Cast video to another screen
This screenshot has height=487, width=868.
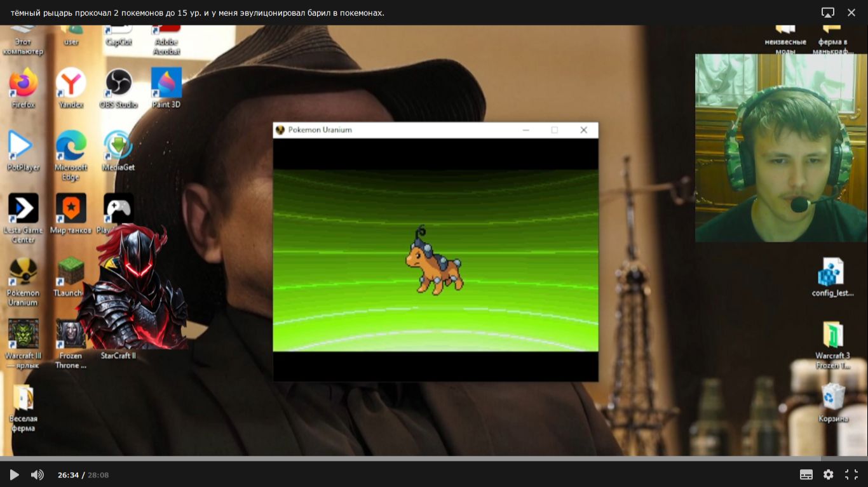point(828,13)
